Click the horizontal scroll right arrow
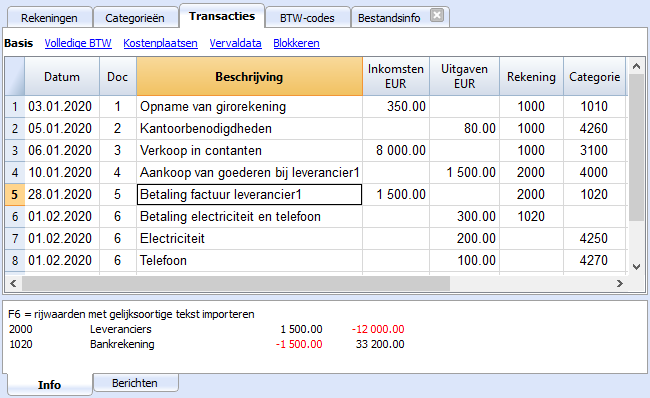650x398 pixels. click(x=620, y=284)
